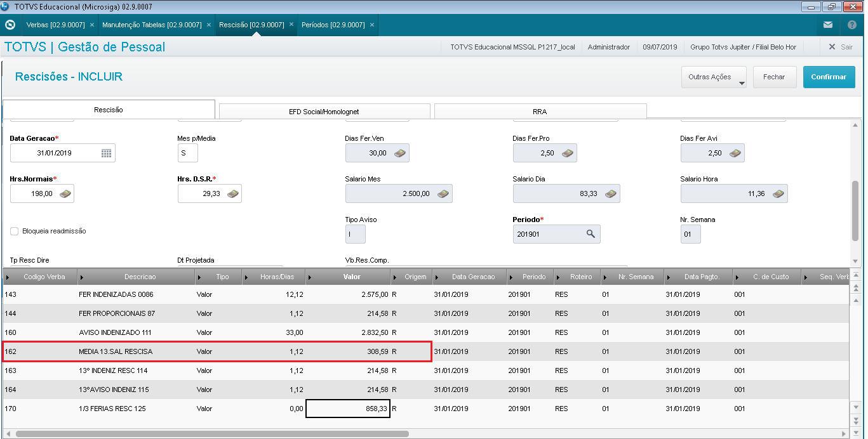
Task: Open calculator icon in Salario Hora field
Action: (x=778, y=193)
